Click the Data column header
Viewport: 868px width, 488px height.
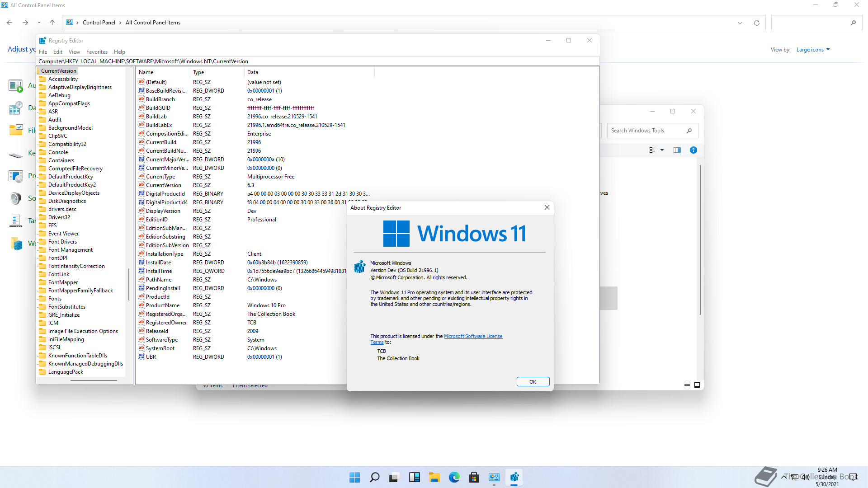(309, 72)
